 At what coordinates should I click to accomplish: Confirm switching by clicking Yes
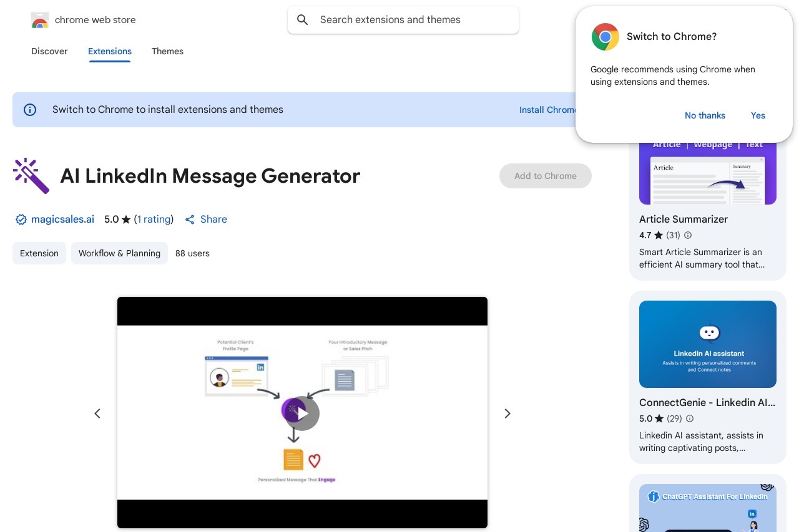pyautogui.click(x=758, y=115)
